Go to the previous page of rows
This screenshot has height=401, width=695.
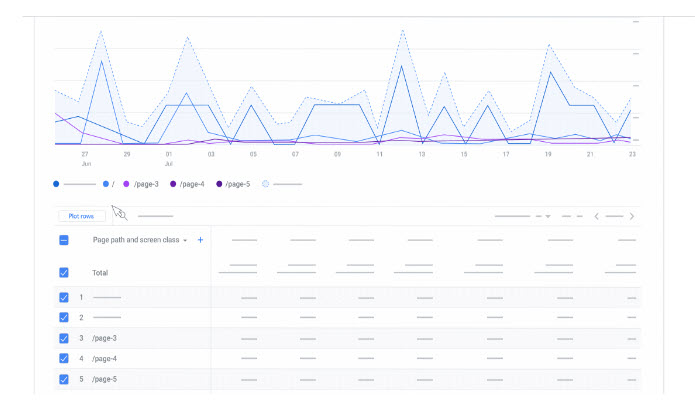597,216
